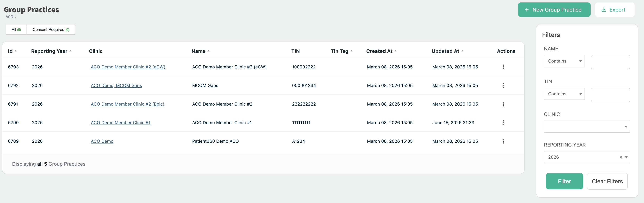Open ACO Demo Member Clinic #2 (eCW) link
This screenshot has width=644, height=203.
[x=128, y=67]
